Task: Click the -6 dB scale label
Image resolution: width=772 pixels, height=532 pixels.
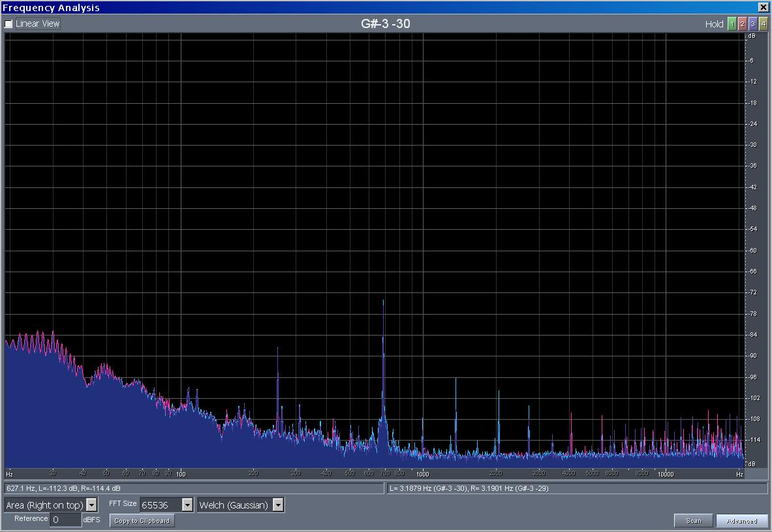Action: [x=751, y=61]
